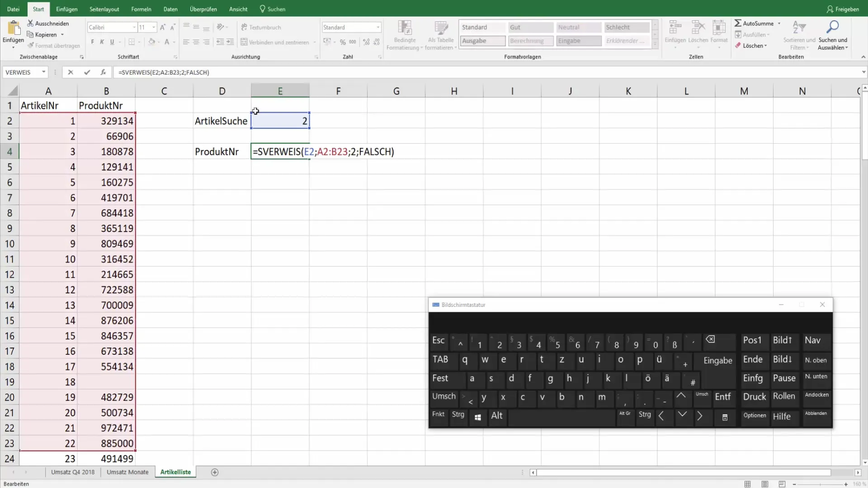Viewport: 868px width, 488px height.
Task: Click the increase indent icon
Action: (x=230, y=42)
